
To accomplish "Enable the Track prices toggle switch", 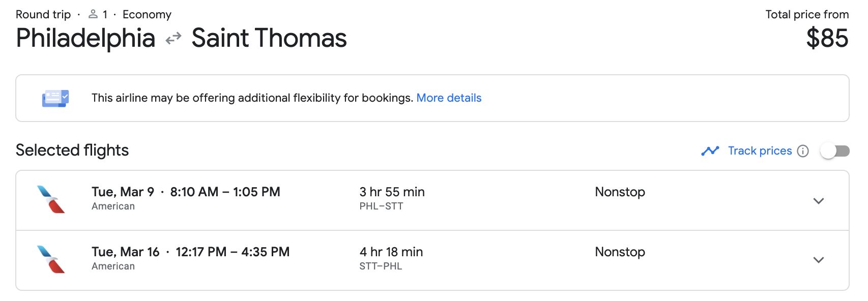I will tap(835, 150).
